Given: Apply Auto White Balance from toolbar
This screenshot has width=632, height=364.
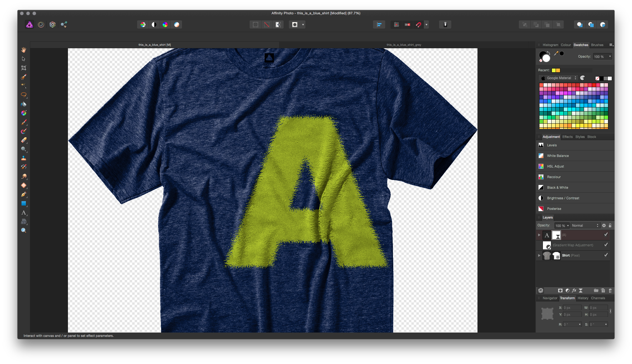Looking at the screenshot, I should point(176,25).
